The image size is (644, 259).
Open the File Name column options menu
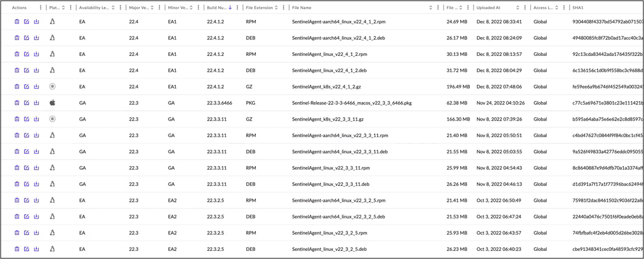437,8
